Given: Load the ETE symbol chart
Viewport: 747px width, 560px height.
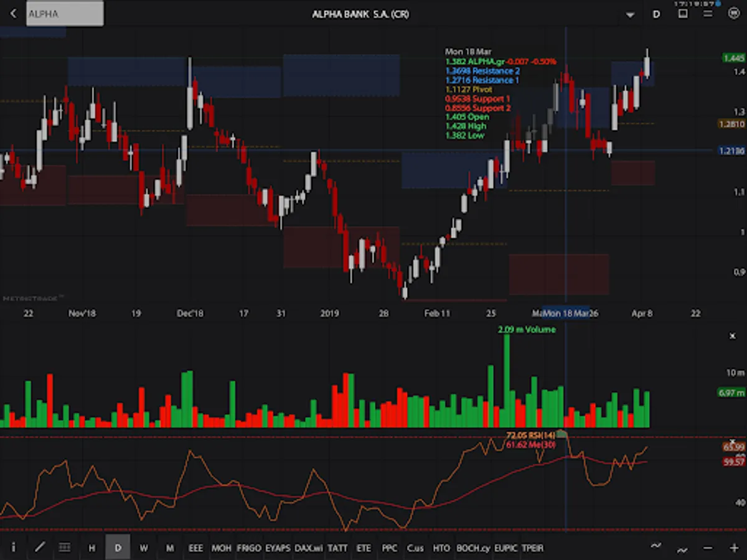Looking at the screenshot, I should [364, 548].
